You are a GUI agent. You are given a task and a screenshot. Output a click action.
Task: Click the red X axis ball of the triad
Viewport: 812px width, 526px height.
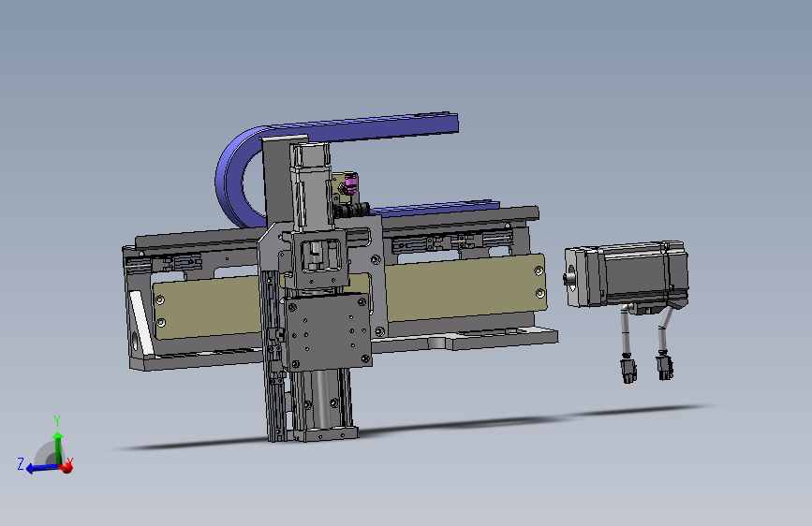point(66,467)
